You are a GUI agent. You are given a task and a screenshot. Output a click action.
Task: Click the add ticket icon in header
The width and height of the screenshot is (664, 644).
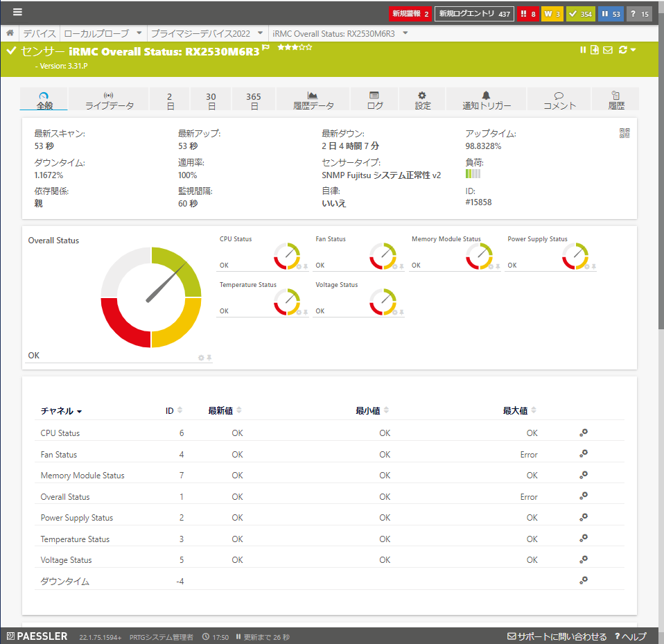595,50
